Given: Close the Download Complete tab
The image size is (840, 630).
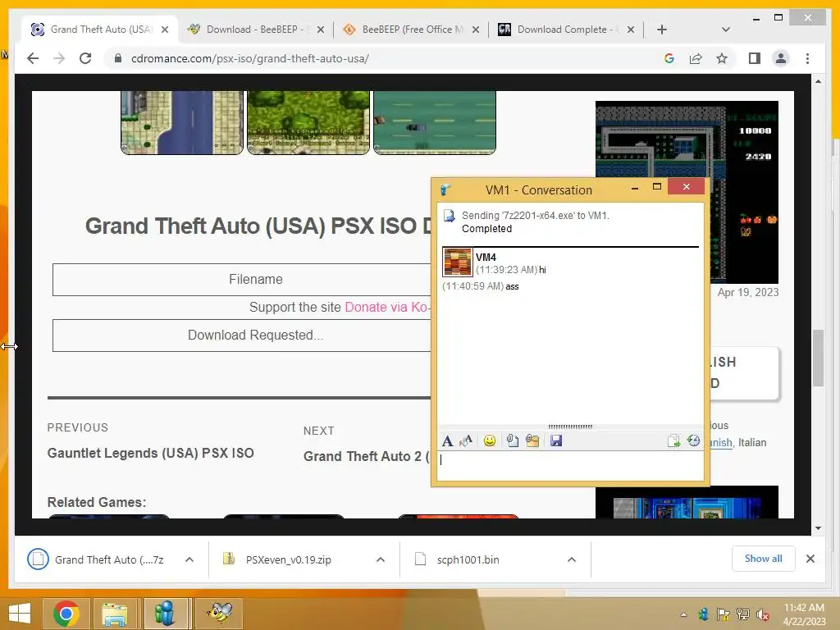Looking at the screenshot, I should 631,30.
